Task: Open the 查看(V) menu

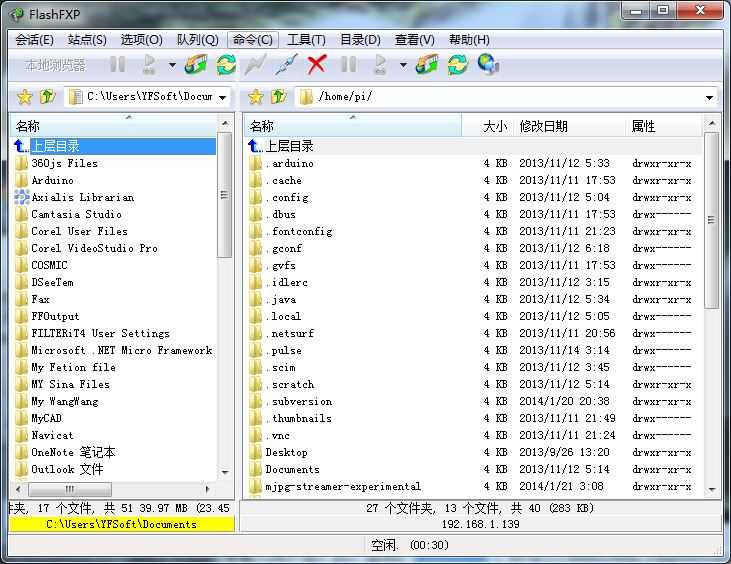Action: tap(414, 40)
